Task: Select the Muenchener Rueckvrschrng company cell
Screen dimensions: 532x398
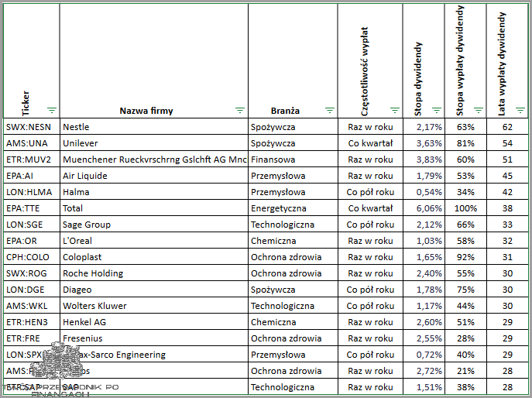Action: pyautogui.click(x=153, y=160)
